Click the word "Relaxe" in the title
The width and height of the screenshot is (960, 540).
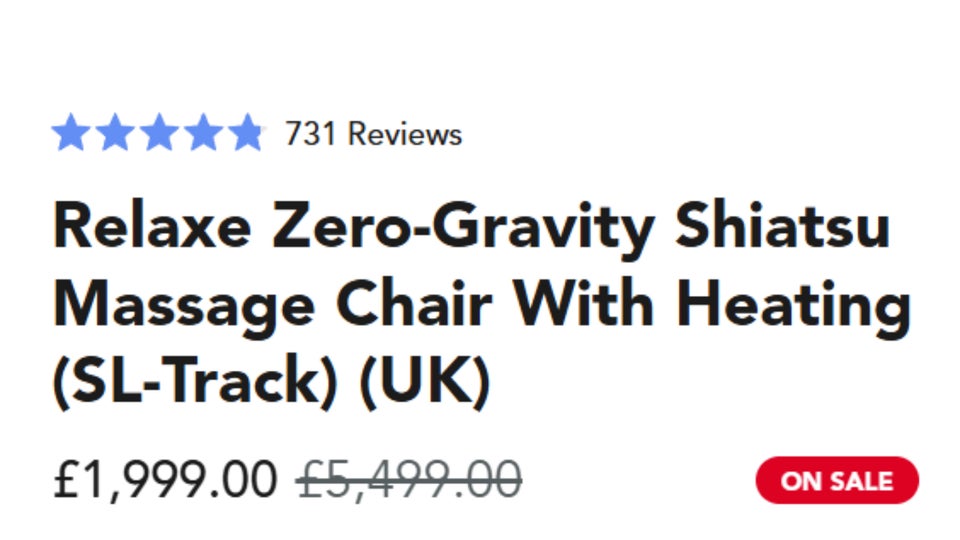tap(150, 226)
